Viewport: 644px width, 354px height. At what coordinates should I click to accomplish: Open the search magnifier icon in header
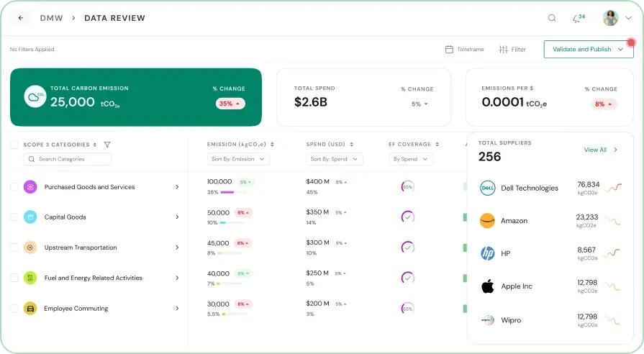(552, 18)
